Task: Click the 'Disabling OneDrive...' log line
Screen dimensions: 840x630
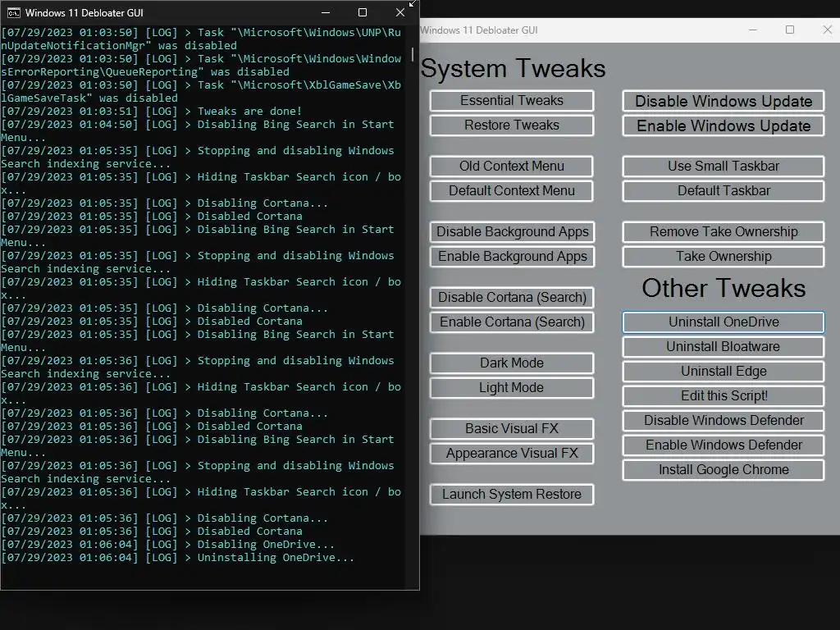Action: [x=167, y=545]
